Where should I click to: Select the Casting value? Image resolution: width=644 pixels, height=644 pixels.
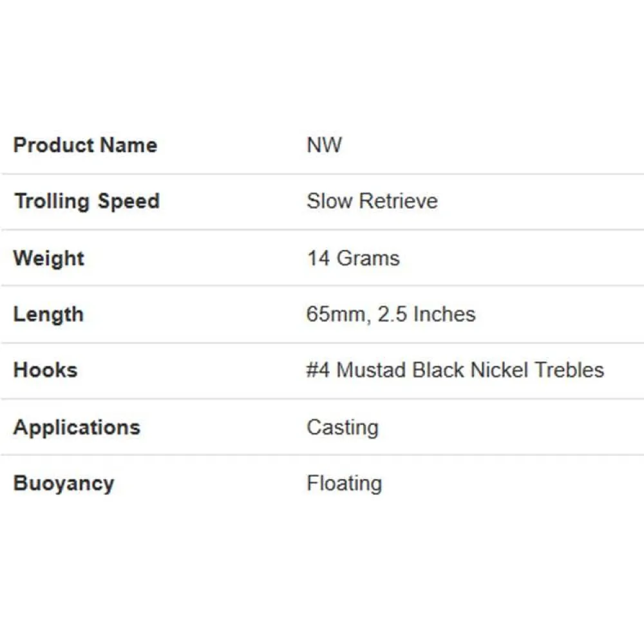[342, 427]
